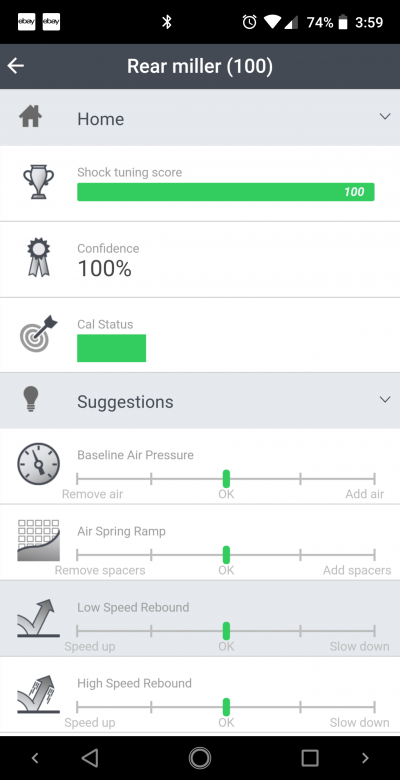Image resolution: width=400 pixels, height=780 pixels.
Task: Click the green Cal Status indicator
Action: pyautogui.click(x=111, y=348)
